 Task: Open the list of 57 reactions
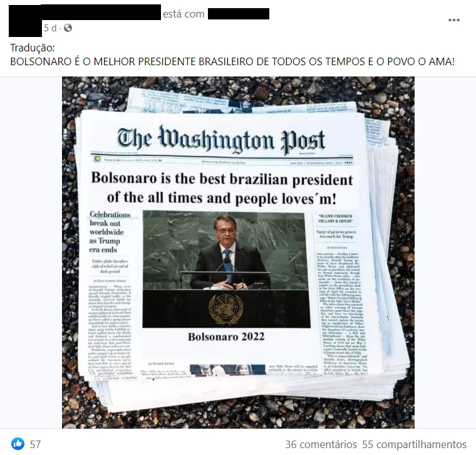click(x=35, y=444)
